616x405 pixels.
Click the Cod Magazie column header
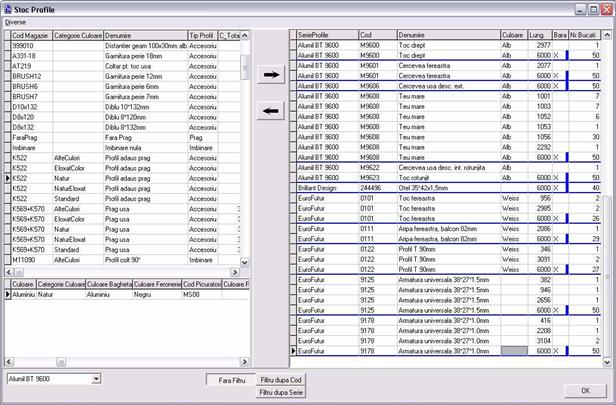pyautogui.click(x=30, y=35)
